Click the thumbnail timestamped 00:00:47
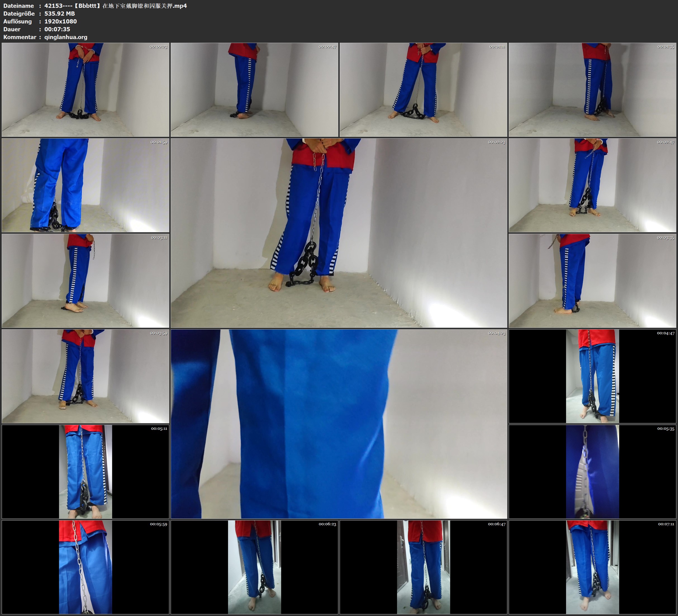 pos(254,90)
